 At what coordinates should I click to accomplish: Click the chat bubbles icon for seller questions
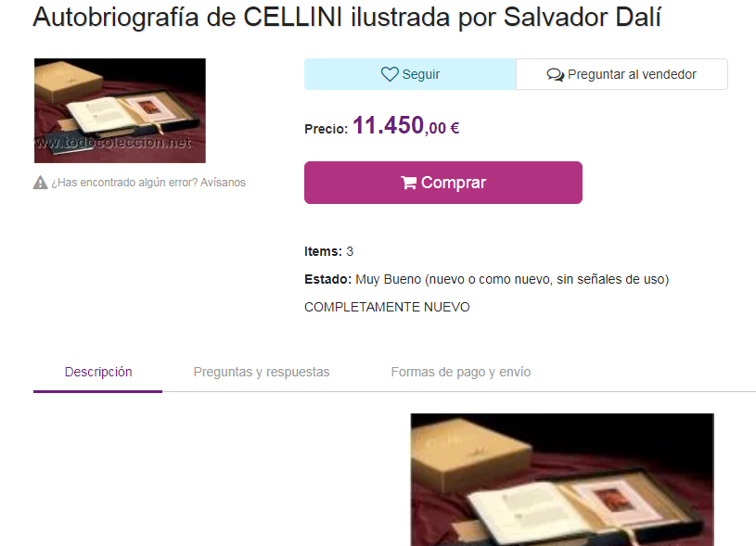555,75
